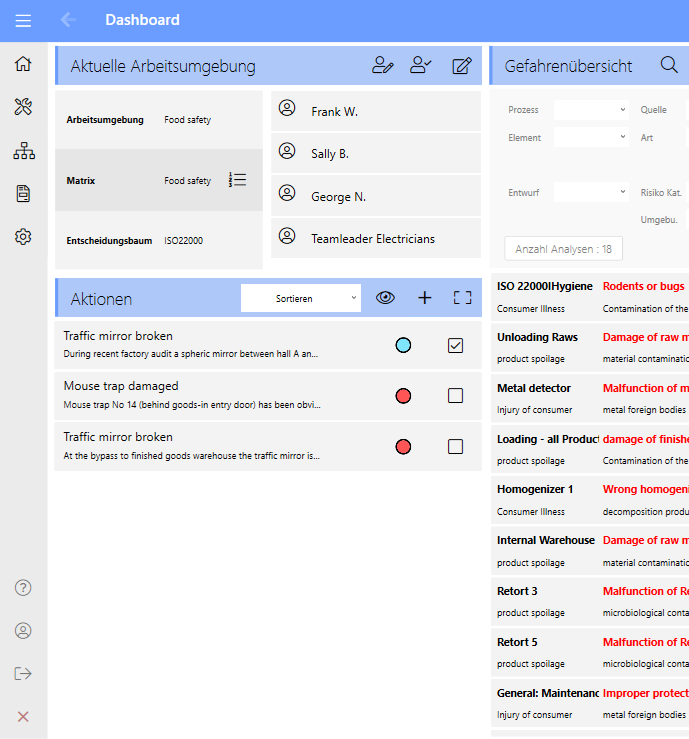Open the hierarchy org-chart sidebar icon

click(24, 151)
